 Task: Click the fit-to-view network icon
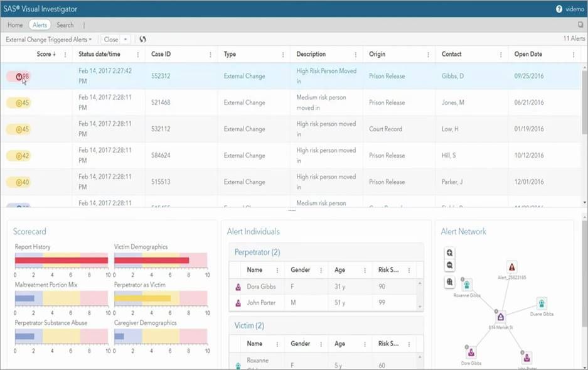pyautogui.click(x=449, y=282)
